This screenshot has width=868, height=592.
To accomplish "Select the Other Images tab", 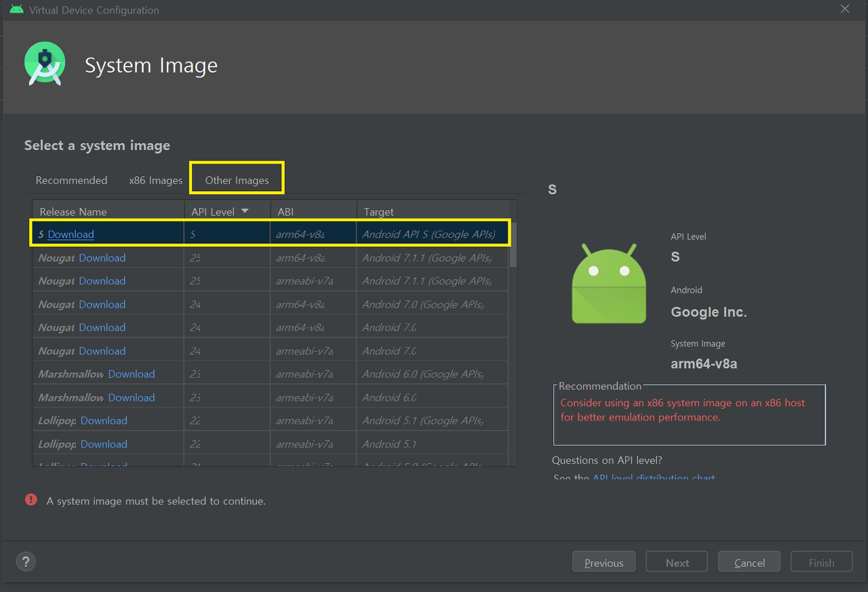I will click(237, 180).
